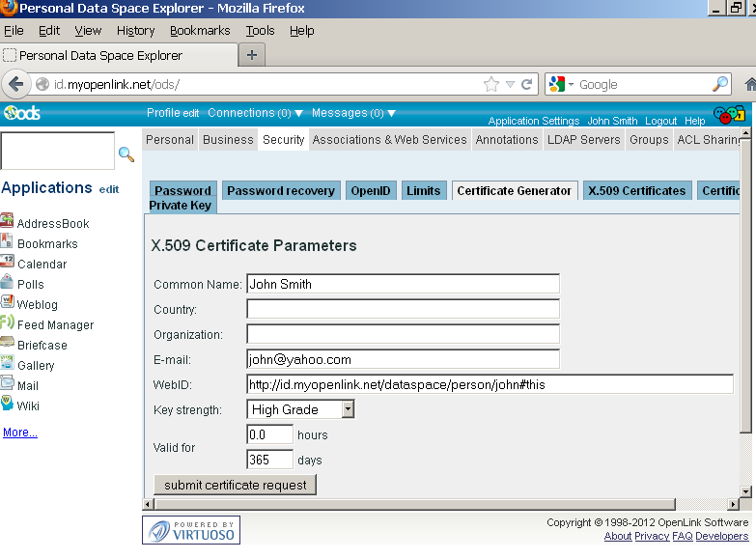Viewport: 756px width, 559px height.
Task: Reload the page with refresh icon
Action: coord(527,84)
